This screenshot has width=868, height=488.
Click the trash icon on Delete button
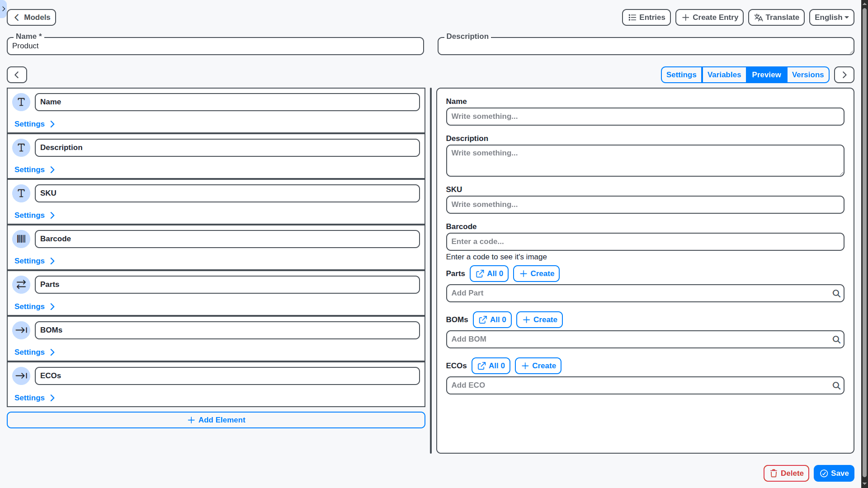click(x=774, y=473)
